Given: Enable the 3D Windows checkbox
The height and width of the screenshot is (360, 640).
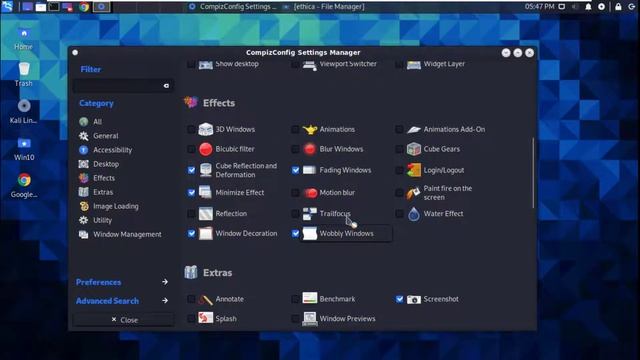Looking at the screenshot, I should 191,129.
